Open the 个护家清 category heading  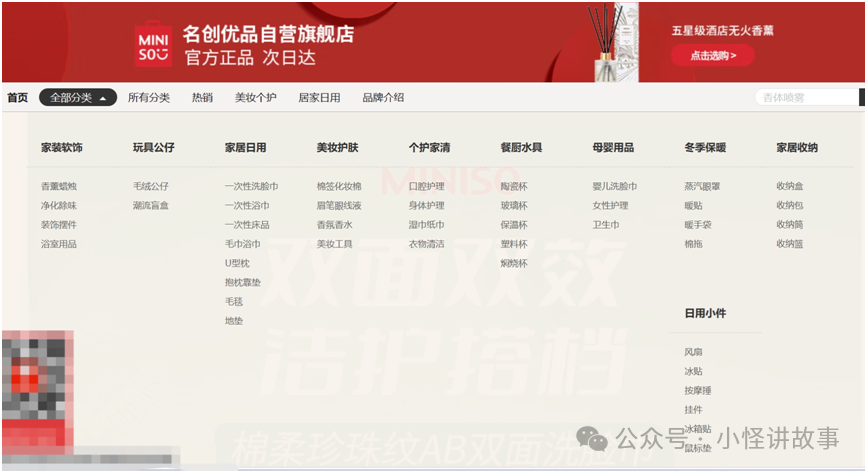click(430, 147)
